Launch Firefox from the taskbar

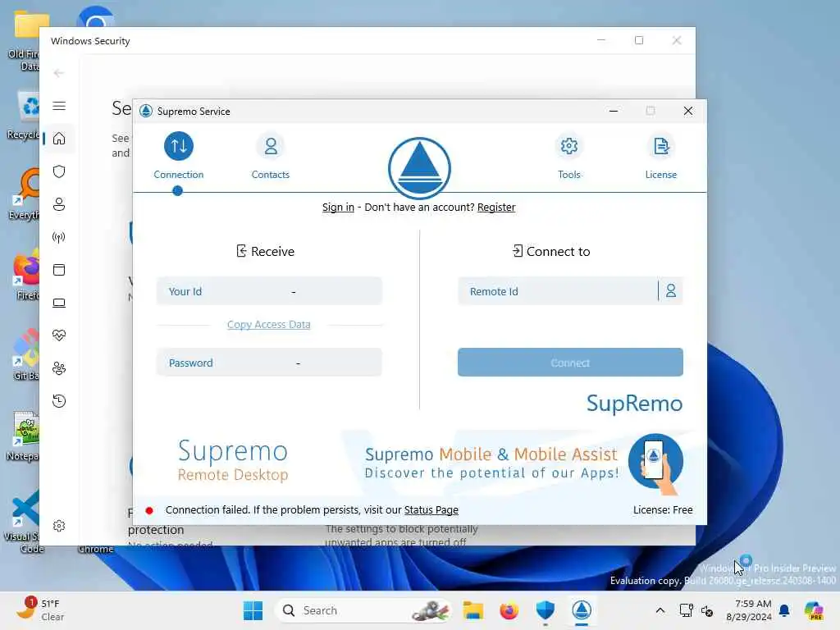[x=509, y=610]
